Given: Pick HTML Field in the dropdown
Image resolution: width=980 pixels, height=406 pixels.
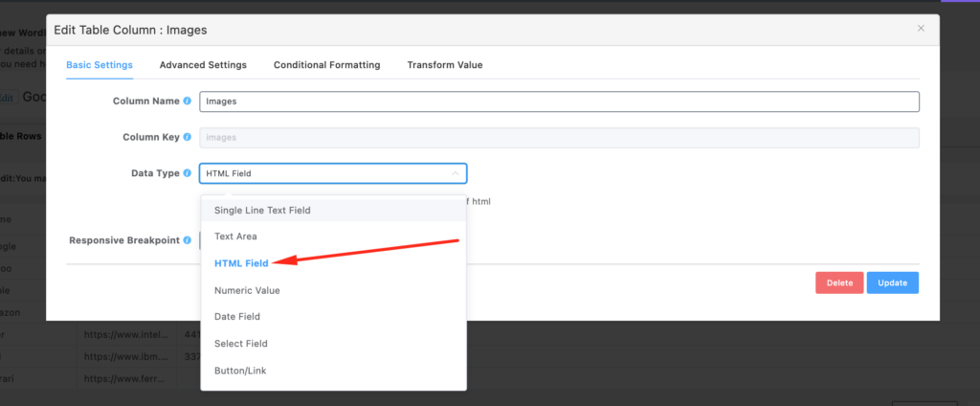Looking at the screenshot, I should [241, 263].
